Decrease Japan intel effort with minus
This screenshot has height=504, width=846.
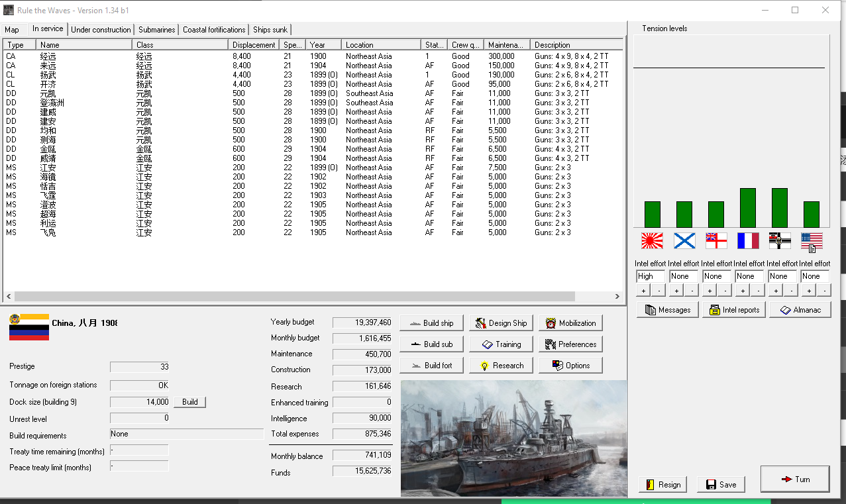click(x=658, y=291)
